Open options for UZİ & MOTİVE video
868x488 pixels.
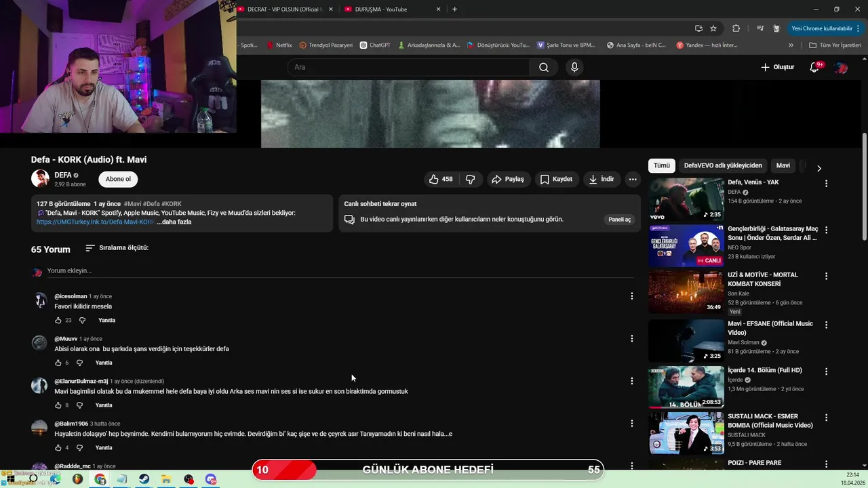pyautogui.click(x=826, y=277)
